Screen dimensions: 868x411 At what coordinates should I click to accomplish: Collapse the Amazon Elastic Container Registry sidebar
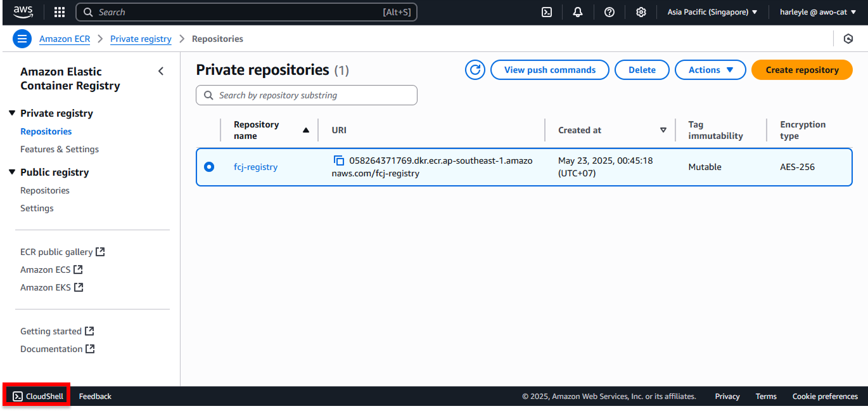(161, 71)
